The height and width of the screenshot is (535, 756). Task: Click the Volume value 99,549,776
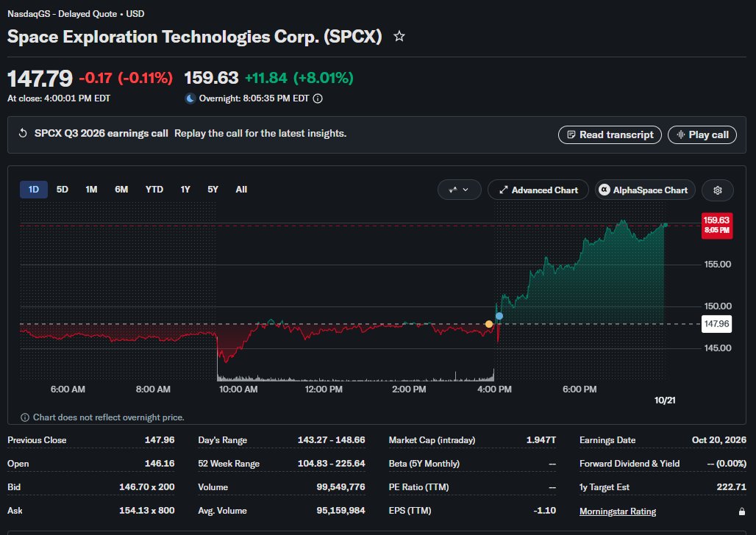tap(341, 487)
